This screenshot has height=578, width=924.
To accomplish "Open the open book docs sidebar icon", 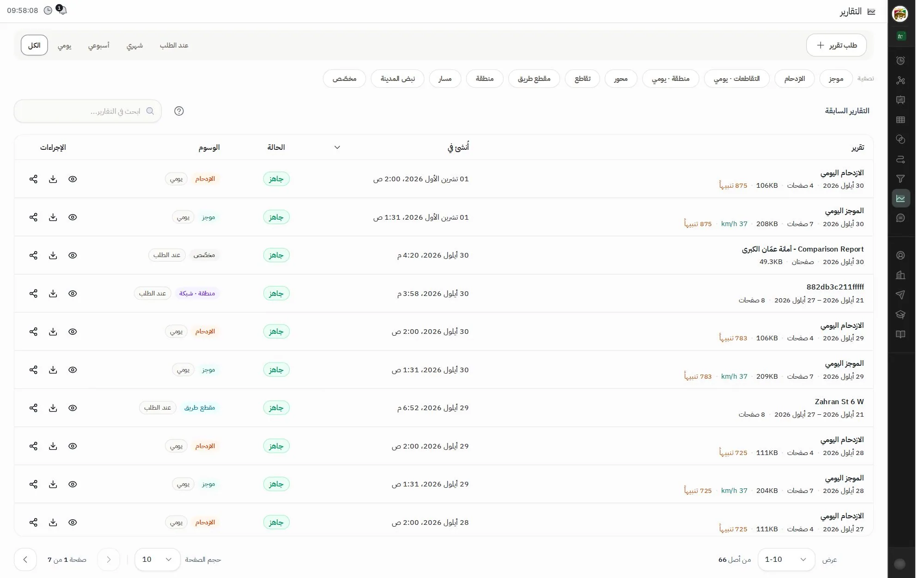I will (900, 334).
